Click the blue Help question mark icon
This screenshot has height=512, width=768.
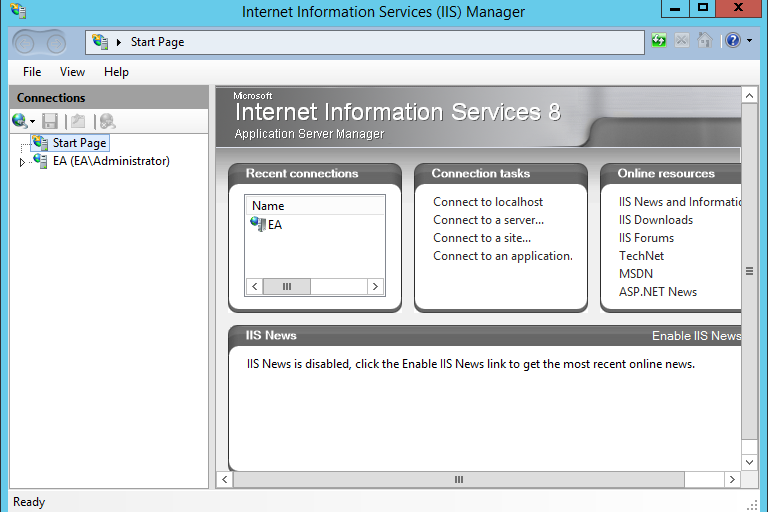click(x=733, y=40)
